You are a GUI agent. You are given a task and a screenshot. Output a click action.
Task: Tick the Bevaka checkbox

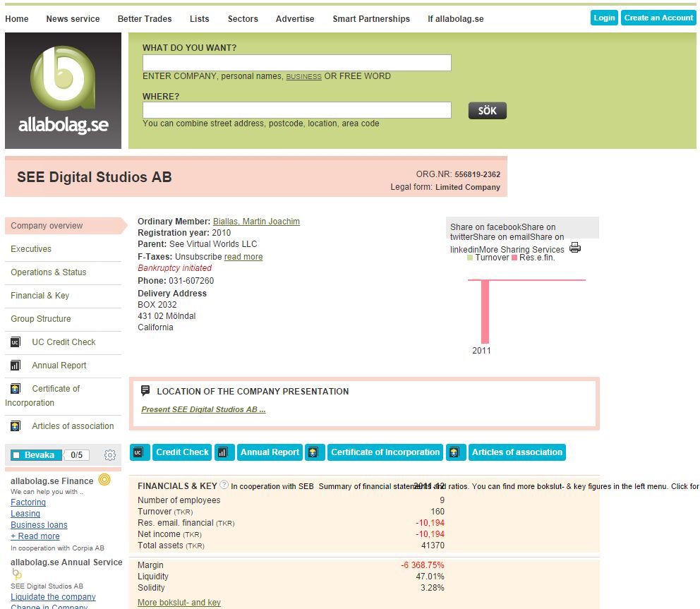coord(16,455)
